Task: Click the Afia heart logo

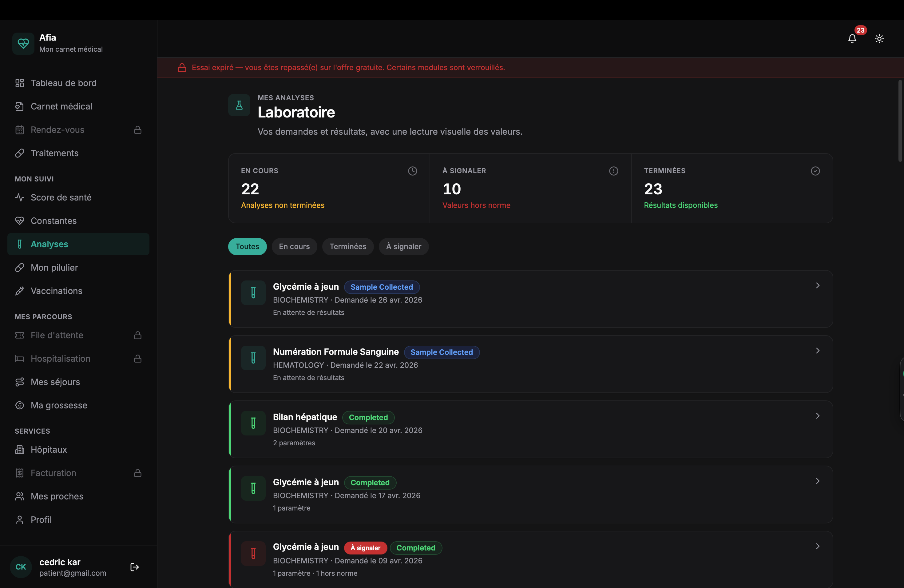Action: click(23, 43)
